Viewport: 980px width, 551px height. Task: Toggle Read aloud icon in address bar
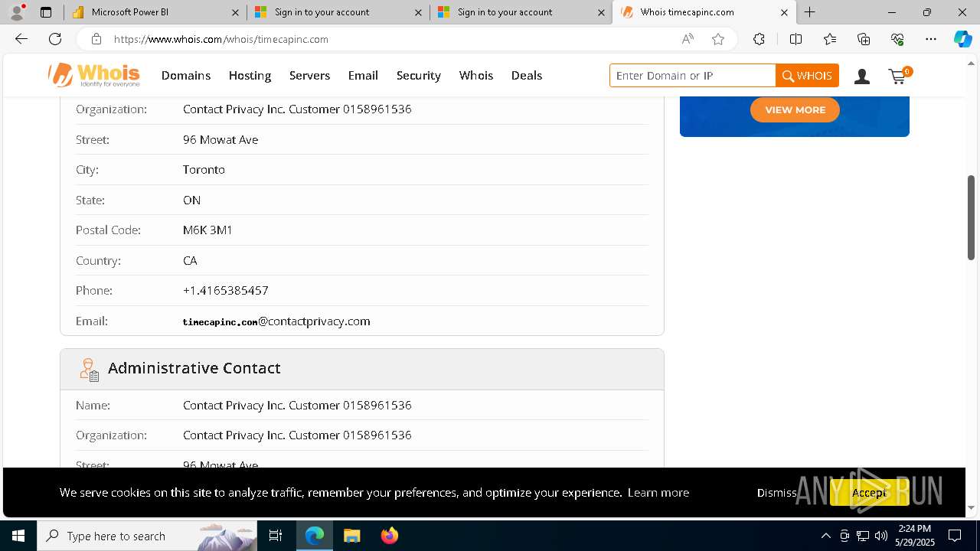(688, 39)
